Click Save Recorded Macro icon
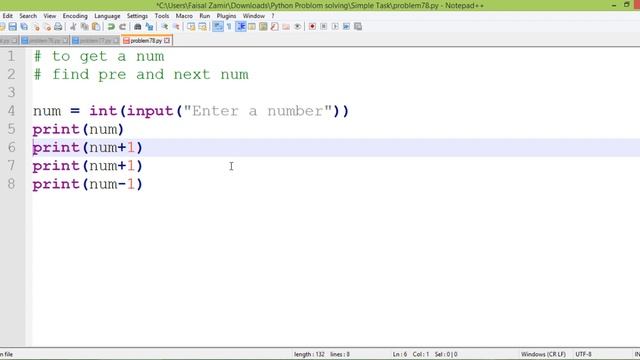This screenshot has width=640, height=360. click(358, 27)
